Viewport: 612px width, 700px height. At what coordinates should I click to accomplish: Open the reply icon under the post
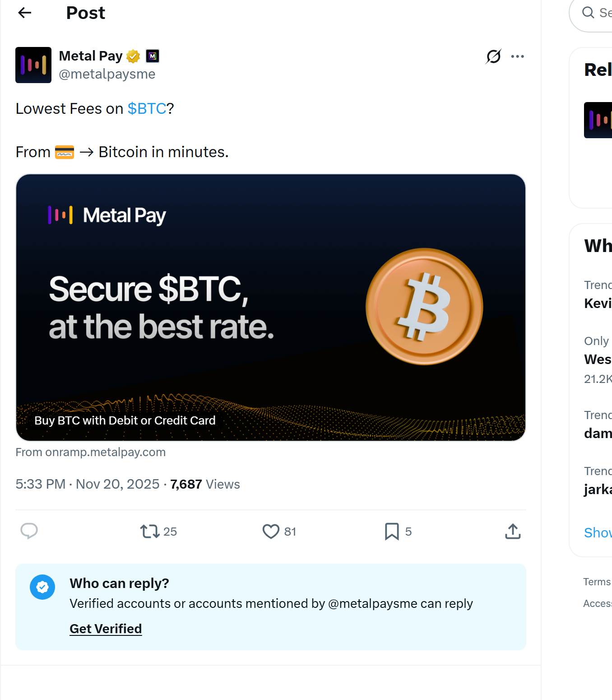click(29, 532)
